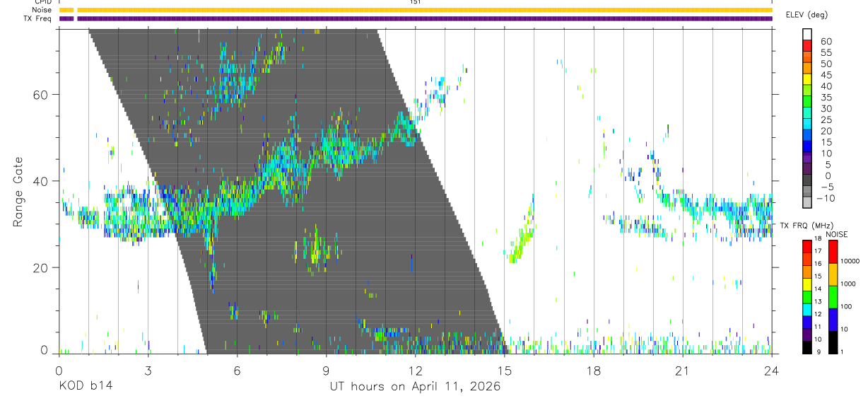Viewport: 868px width, 401px height.
Task: Click the red segment of the ELEV color scale
Action: point(807,47)
